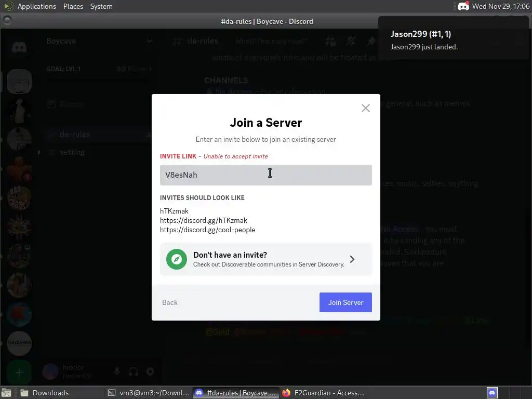
Task: Select the da-rules channel in sidebar
Action: [98, 135]
